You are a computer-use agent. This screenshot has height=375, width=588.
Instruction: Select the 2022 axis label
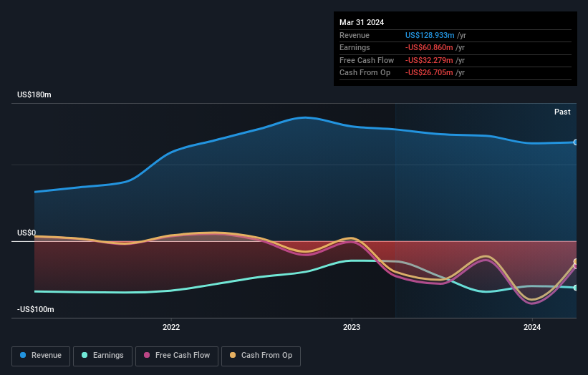click(171, 327)
